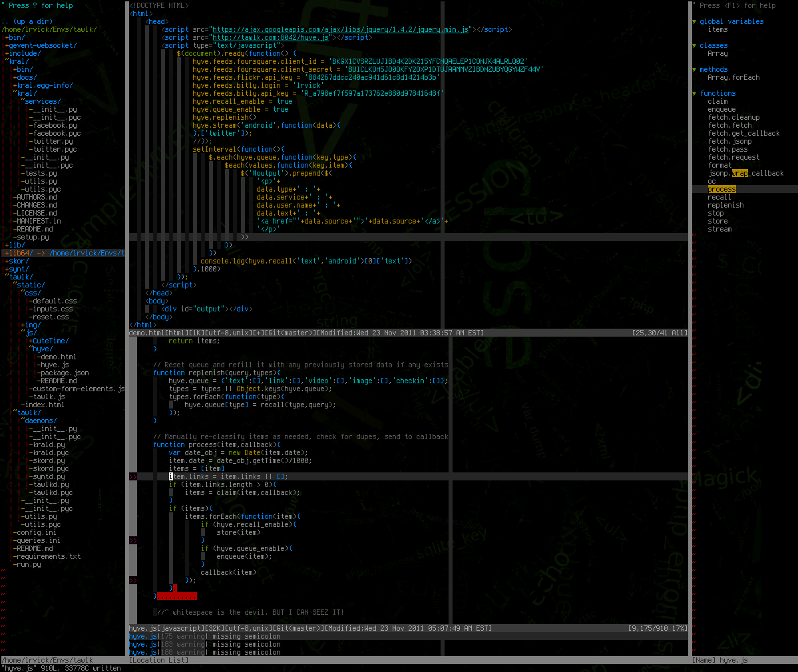Open default.css in the file tree
This screenshot has height=672, width=798.
(55, 301)
